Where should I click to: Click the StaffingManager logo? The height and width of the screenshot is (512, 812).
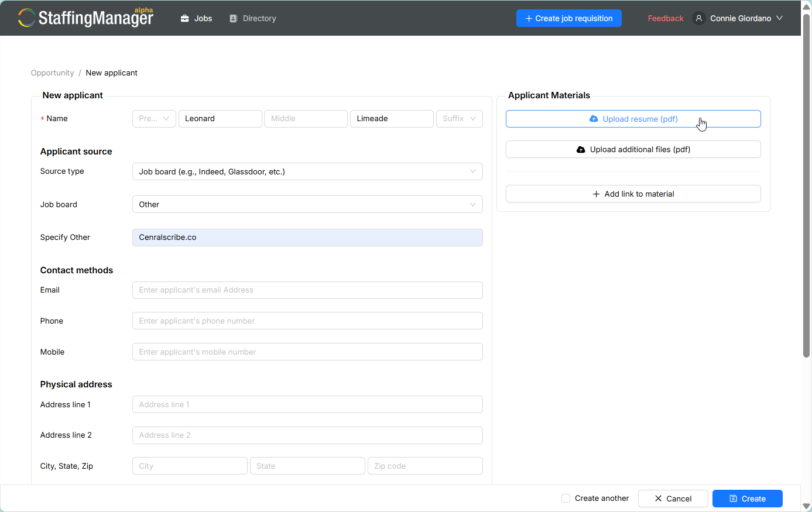[x=85, y=18]
